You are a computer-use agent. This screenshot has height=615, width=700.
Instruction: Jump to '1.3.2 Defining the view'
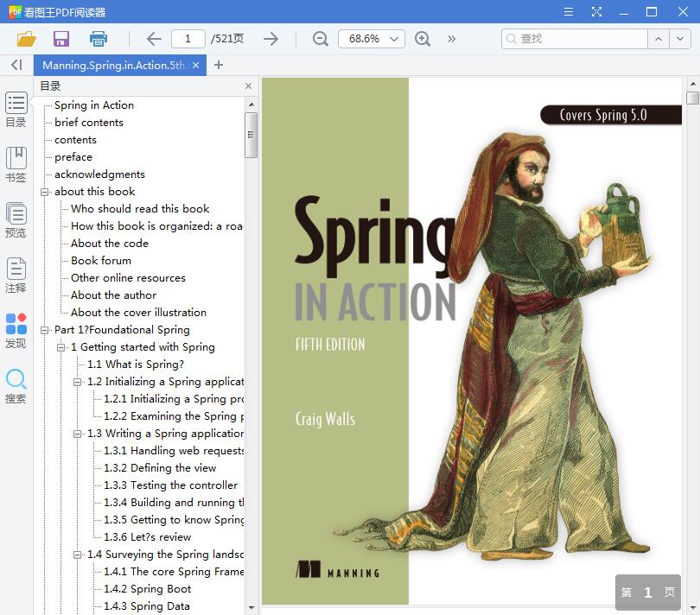pyautogui.click(x=160, y=468)
